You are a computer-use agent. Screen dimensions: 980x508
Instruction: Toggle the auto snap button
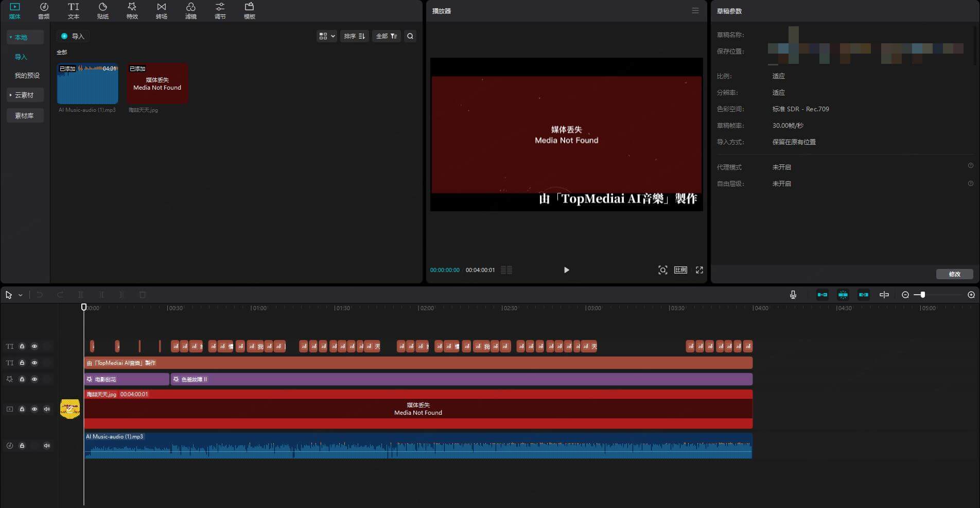(x=843, y=295)
